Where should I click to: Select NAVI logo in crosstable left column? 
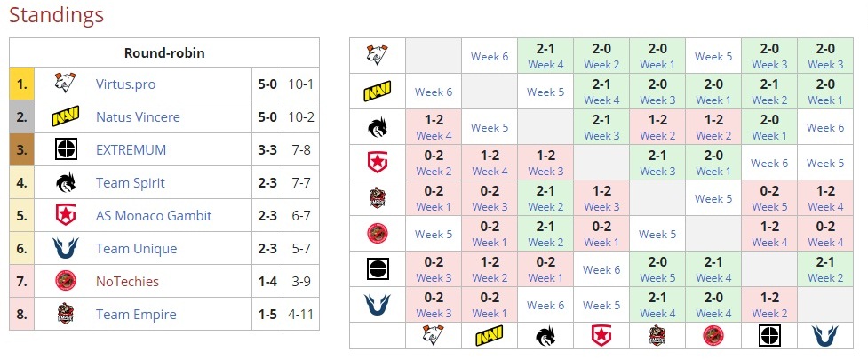point(378,92)
